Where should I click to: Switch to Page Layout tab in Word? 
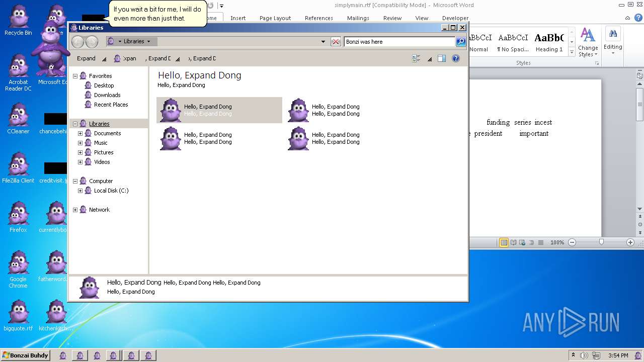[x=275, y=18]
